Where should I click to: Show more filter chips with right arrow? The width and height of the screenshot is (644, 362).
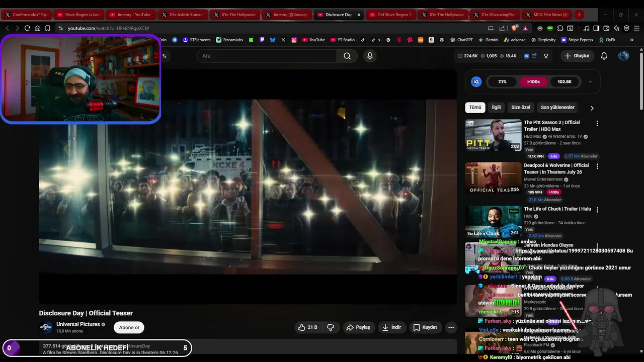click(592, 108)
